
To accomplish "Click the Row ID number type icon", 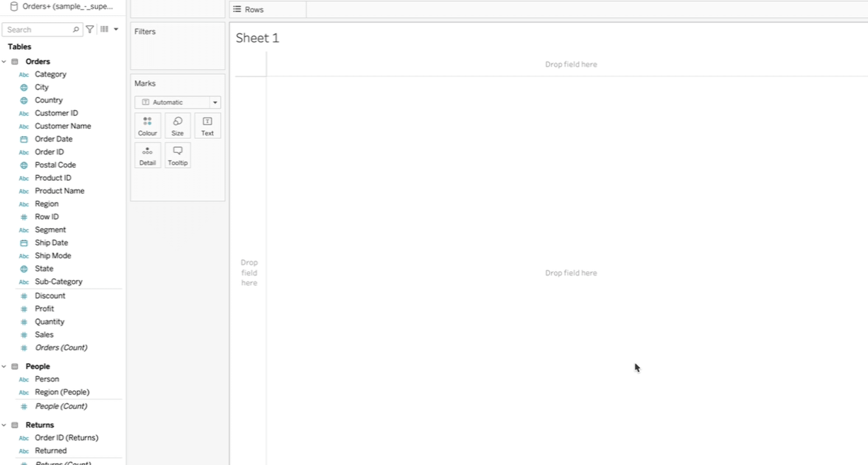I will pos(24,217).
